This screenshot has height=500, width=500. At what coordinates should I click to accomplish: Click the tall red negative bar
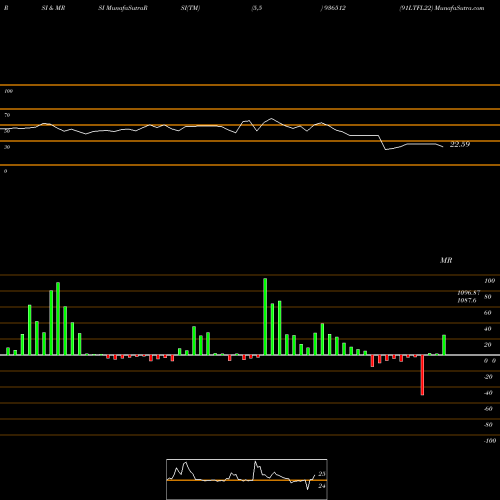tap(422, 375)
